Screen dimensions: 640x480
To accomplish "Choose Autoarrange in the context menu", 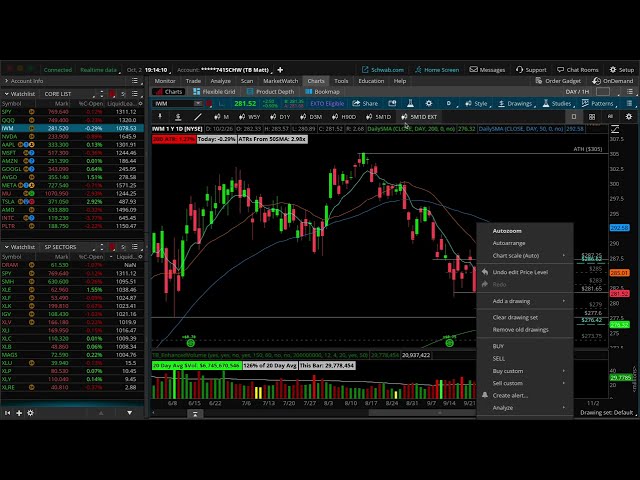I will [525, 243].
